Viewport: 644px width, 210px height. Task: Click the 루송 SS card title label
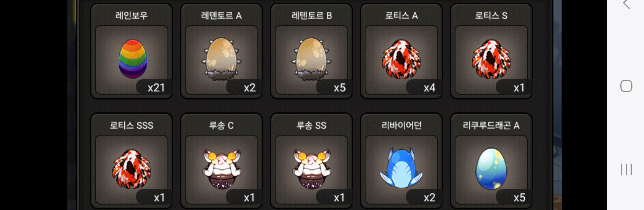click(311, 125)
